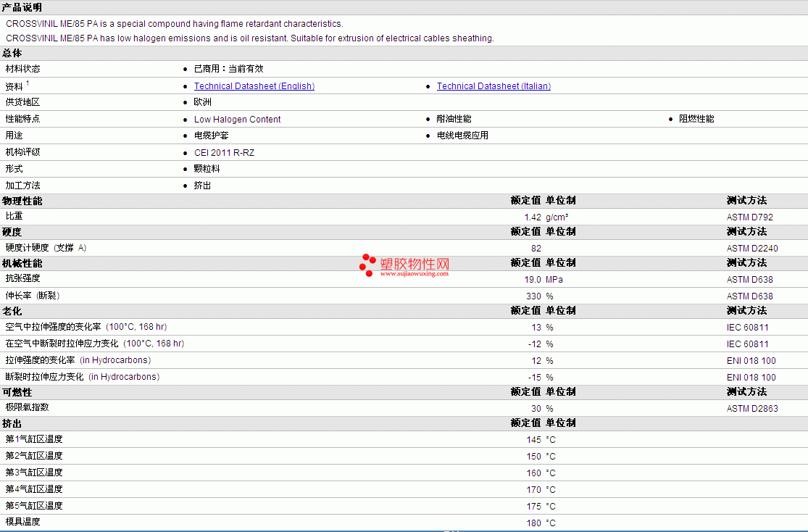
Task: Select the 19.0 MPa tensile strength value
Action: 543,279
